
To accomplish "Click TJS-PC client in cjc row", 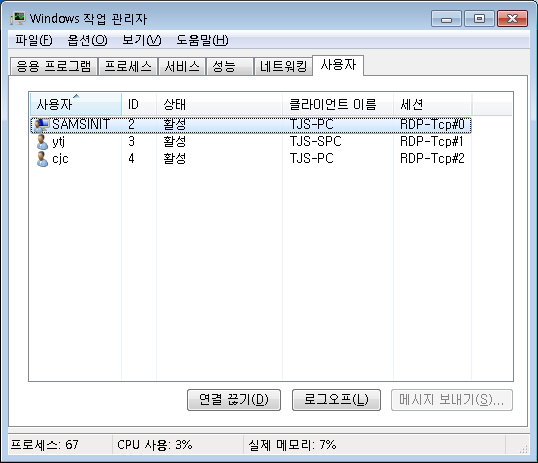I will pos(312,159).
